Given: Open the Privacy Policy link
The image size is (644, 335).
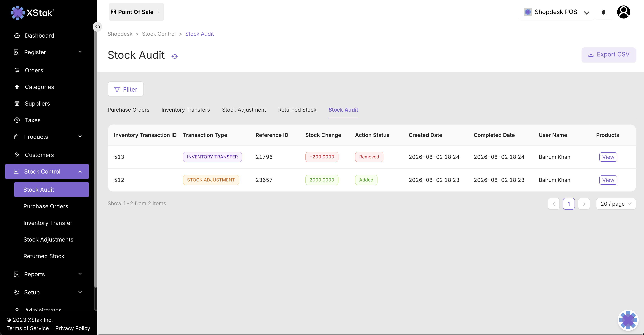Looking at the screenshot, I should [x=72, y=328].
